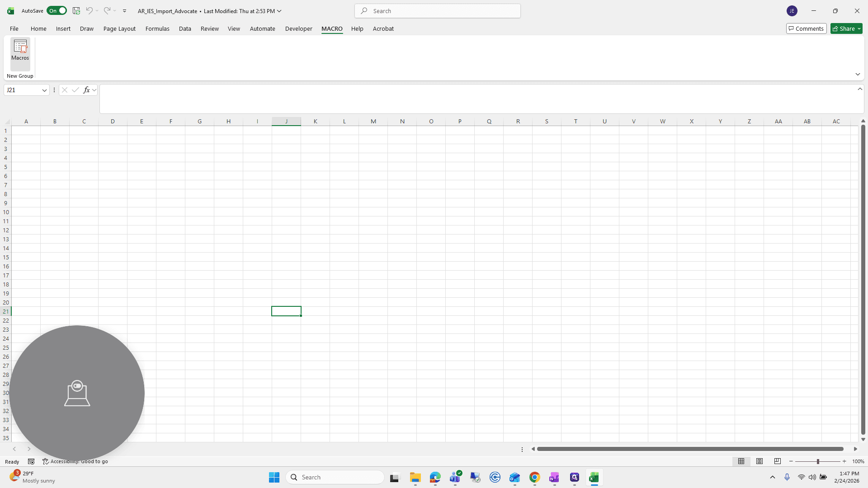
Task: Select column J header
Action: [x=286, y=121]
